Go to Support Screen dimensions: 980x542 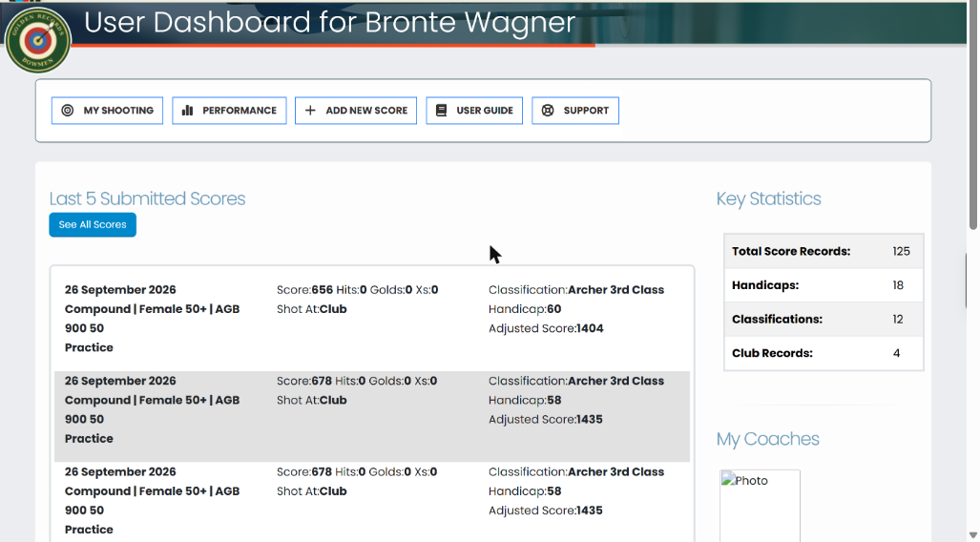(x=575, y=111)
